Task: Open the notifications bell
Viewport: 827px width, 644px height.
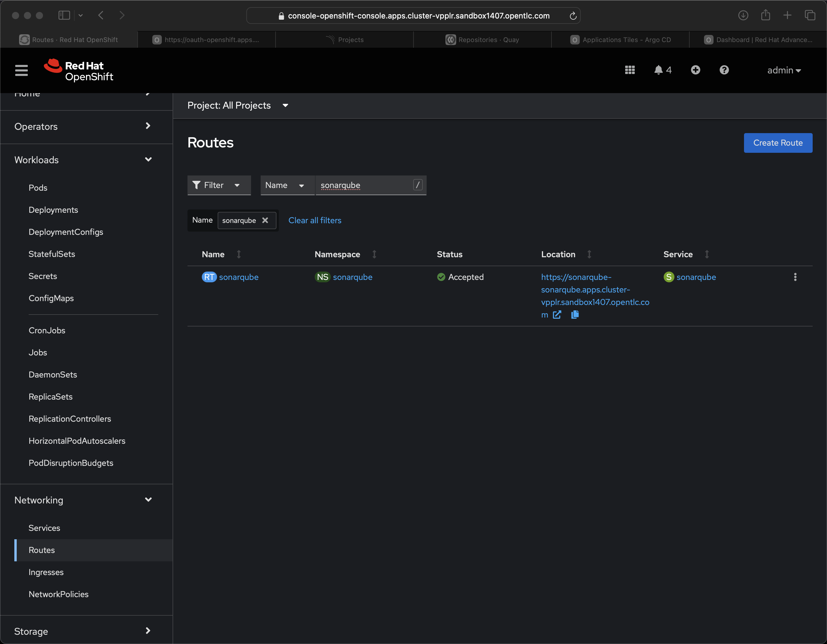Action: pyautogui.click(x=659, y=70)
